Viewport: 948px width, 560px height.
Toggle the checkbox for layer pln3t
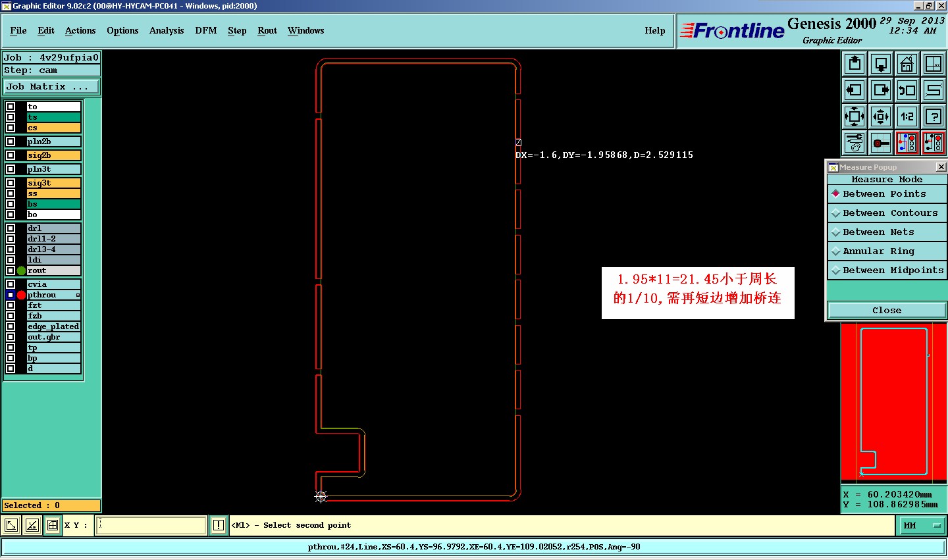pos(11,169)
